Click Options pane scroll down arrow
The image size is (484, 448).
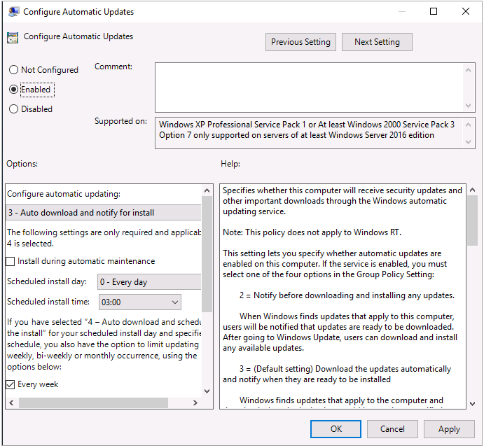point(207,391)
